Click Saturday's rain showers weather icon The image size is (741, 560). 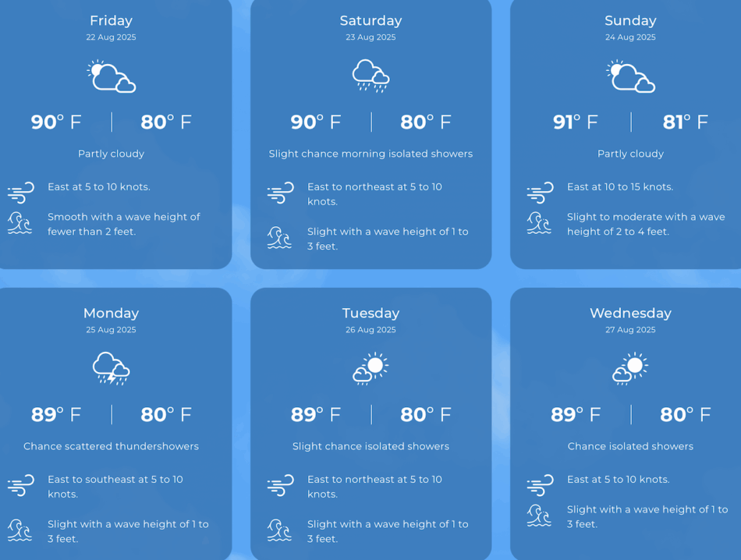[370, 76]
